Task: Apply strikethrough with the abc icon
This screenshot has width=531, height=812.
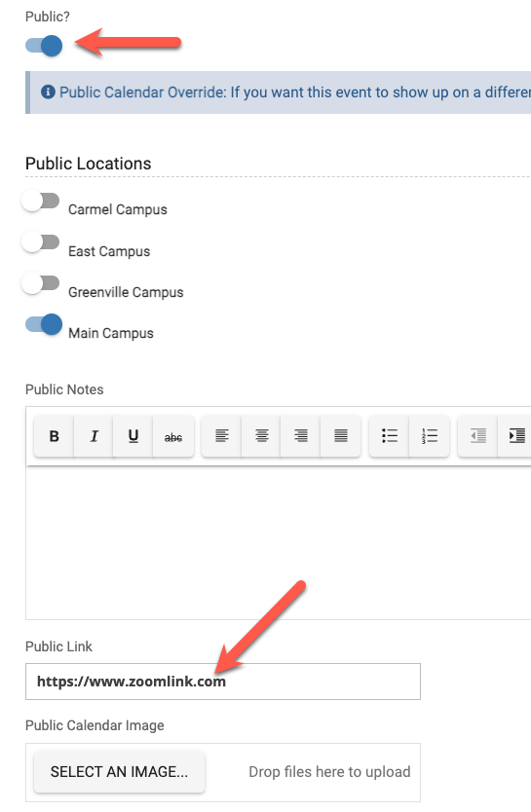Action: click(x=173, y=436)
